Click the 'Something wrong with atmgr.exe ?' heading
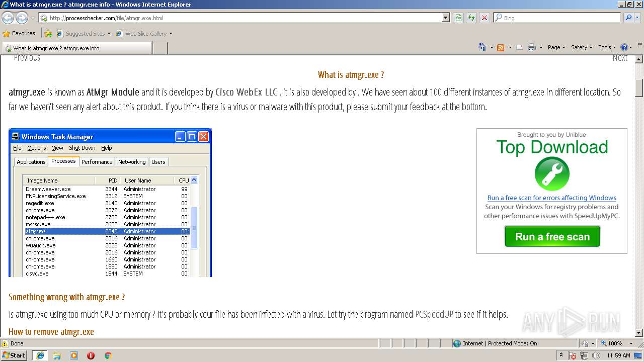Screen dimensions: 644x362 coord(66,297)
